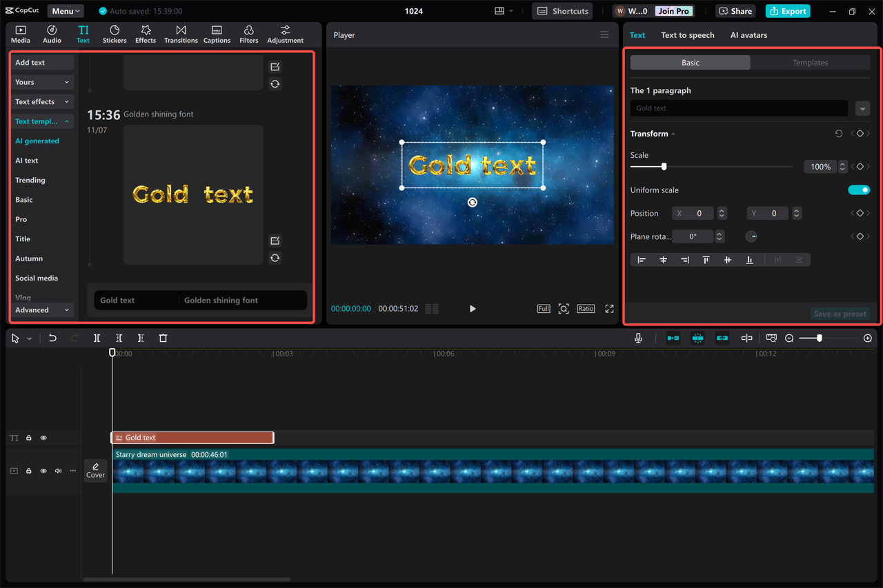
Task: Select the Split tool in the timeline toolbar
Action: [x=97, y=338]
